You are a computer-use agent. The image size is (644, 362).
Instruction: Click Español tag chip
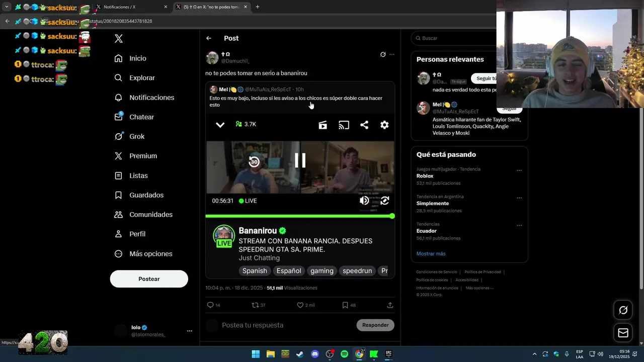click(289, 271)
